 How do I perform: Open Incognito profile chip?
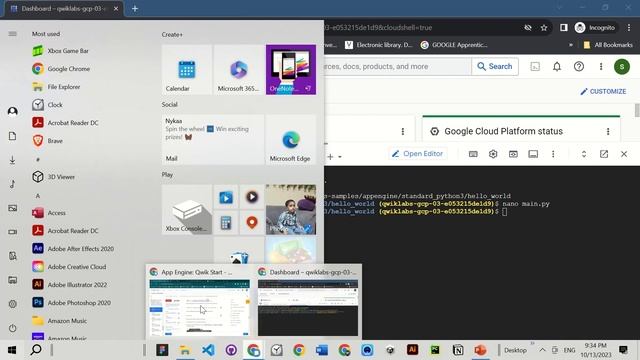click(x=595, y=28)
